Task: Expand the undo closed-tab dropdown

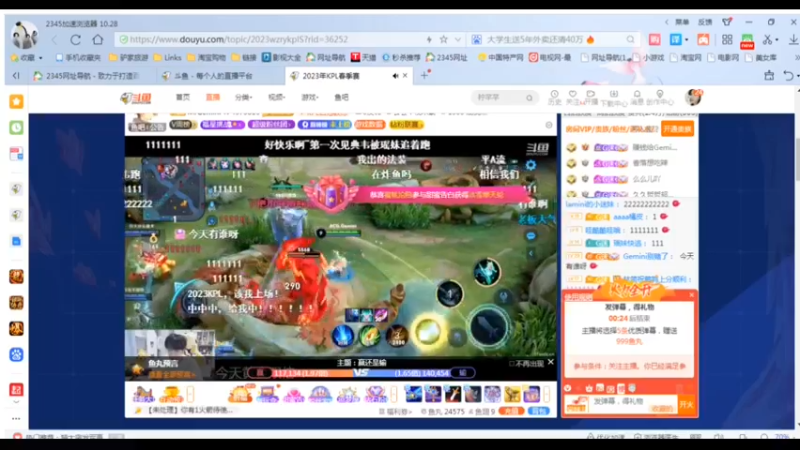Action: (798, 76)
